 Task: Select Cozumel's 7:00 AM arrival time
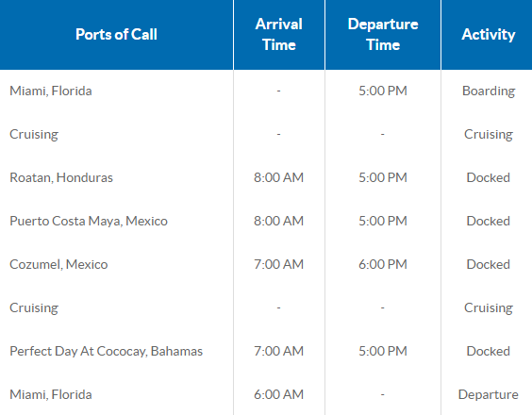coord(278,264)
